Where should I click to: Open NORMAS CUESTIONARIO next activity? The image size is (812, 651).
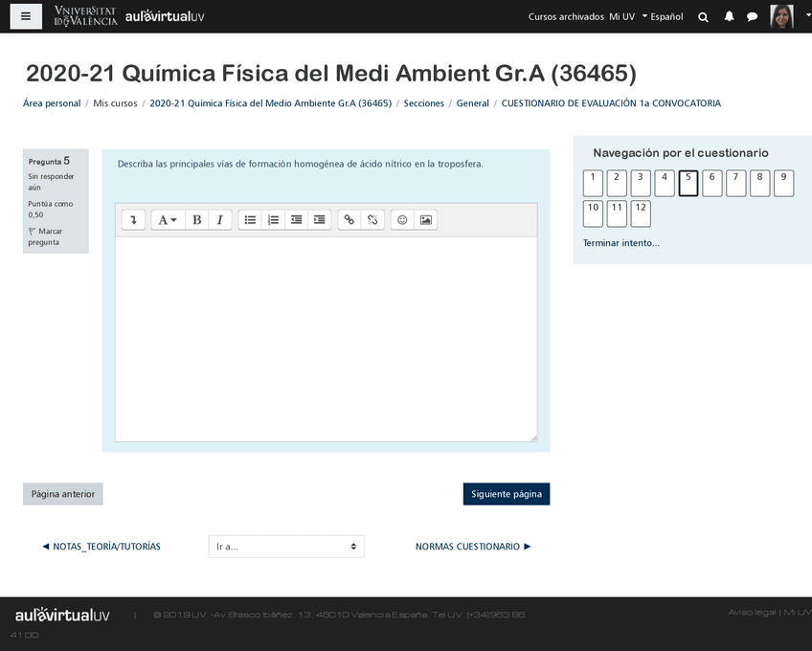[473, 547]
